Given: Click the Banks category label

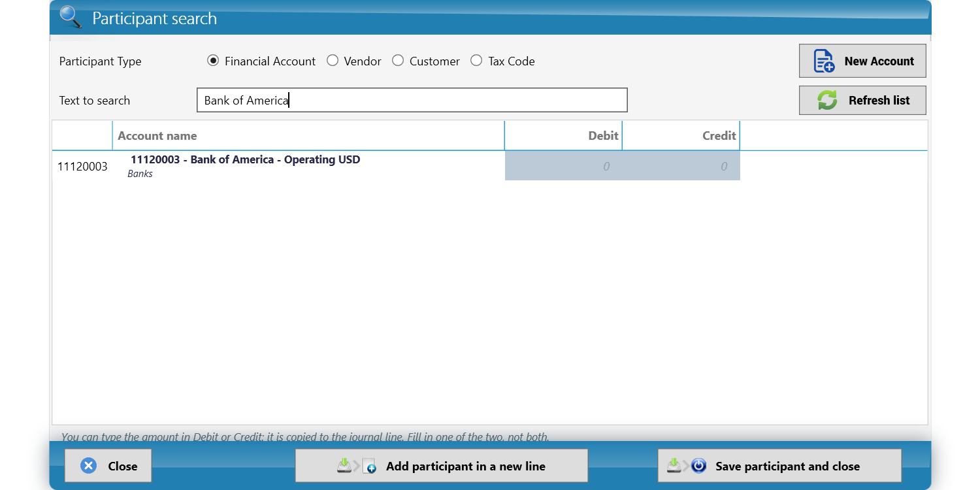Looking at the screenshot, I should (140, 174).
